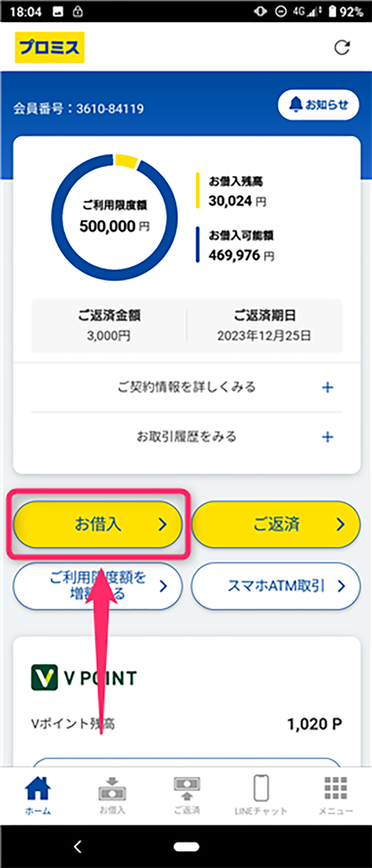The height and width of the screenshot is (868, 372).
Task: Open スマホATM取引 button
Action: [276, 586]
